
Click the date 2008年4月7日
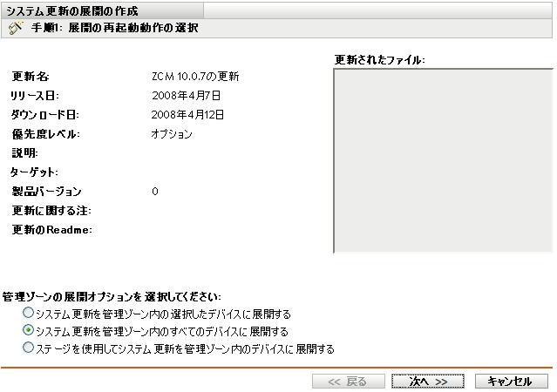click(187, 96)
